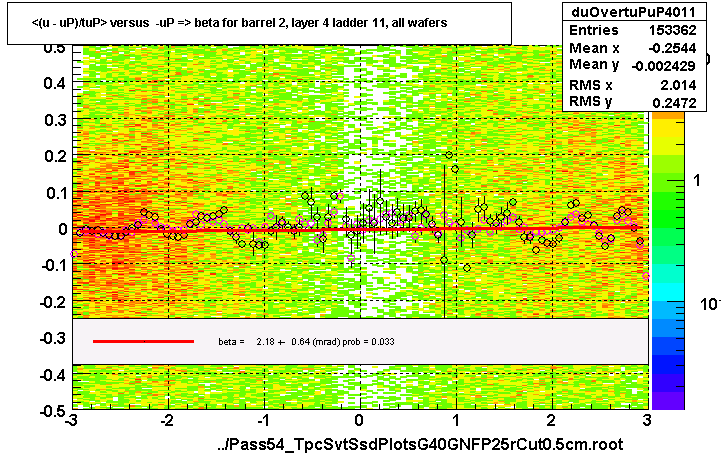
Task: Click y-axis label -0.1
Action: pyautogui.click(x=53, y=266)
